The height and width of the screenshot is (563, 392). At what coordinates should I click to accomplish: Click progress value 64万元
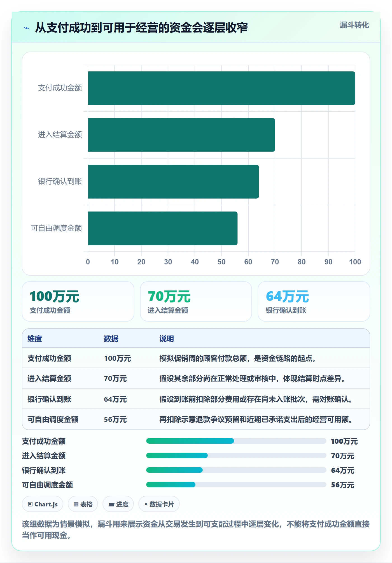[343, 470]
